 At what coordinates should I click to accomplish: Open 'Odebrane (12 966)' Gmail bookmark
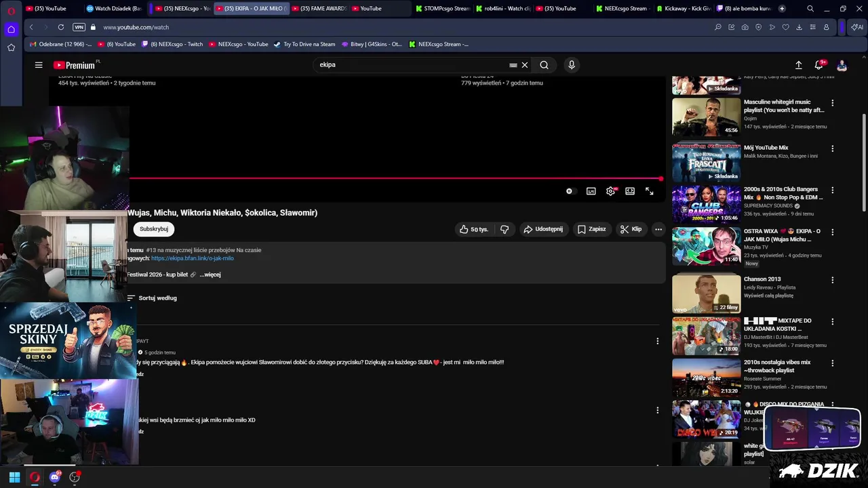(61, 44)
